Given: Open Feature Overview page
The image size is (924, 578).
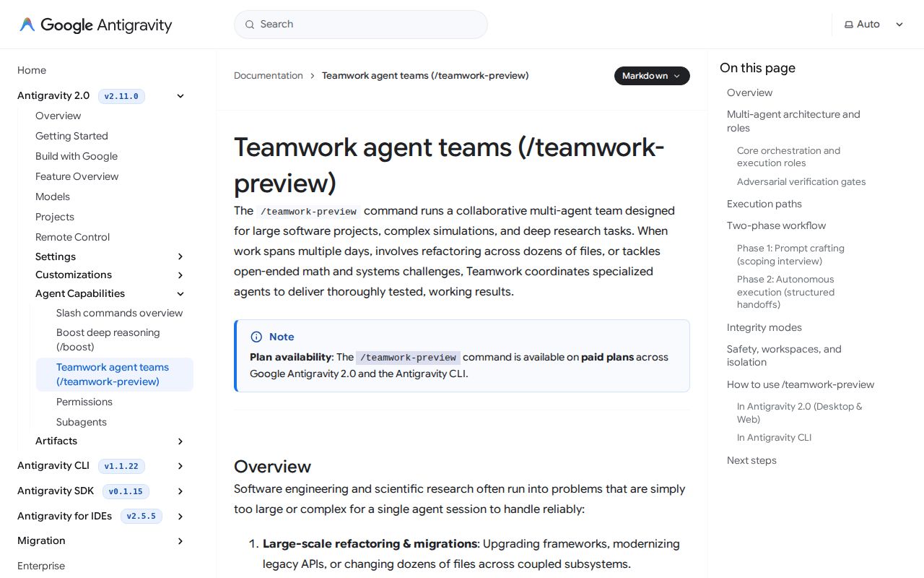Looking at the screenshot, I should pyautogui.click(x=77, y=176).
